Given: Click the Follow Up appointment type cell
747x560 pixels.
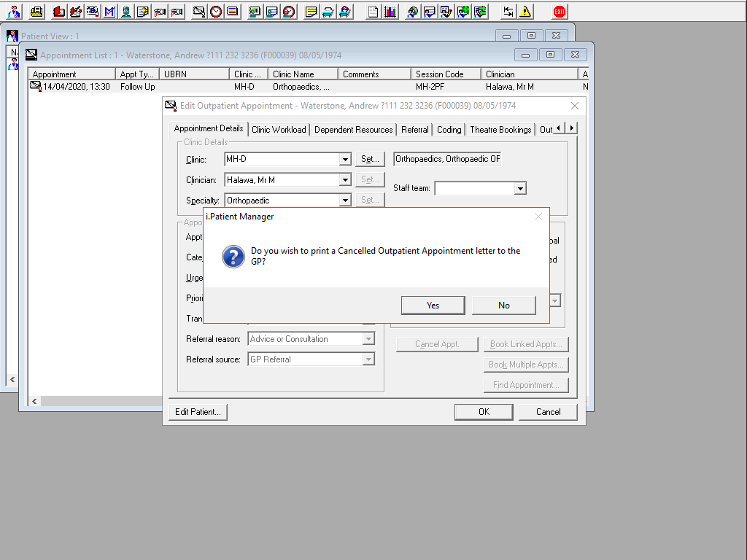Looking at the screenshot, I should [138, 87].
